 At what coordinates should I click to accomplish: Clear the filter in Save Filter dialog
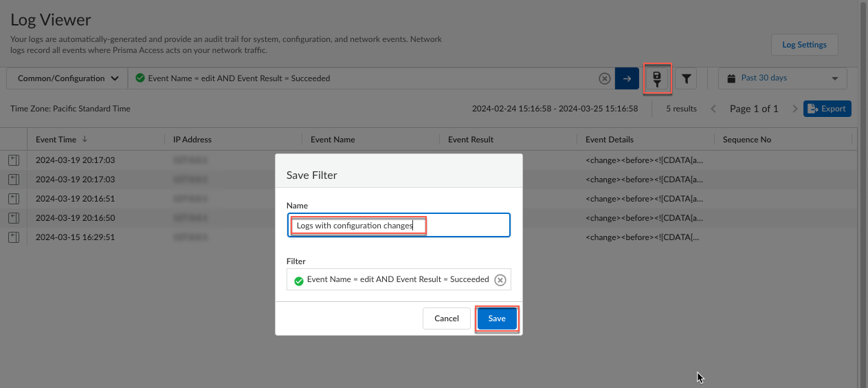point(500,280)
